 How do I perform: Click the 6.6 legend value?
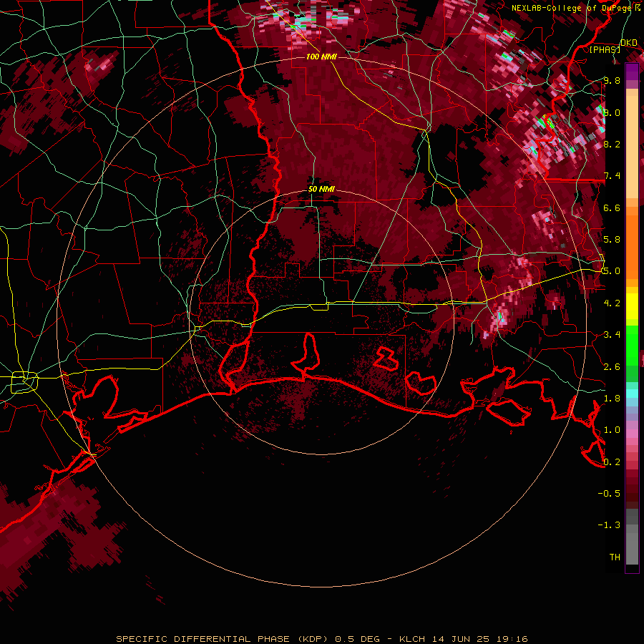click(612, 208)
